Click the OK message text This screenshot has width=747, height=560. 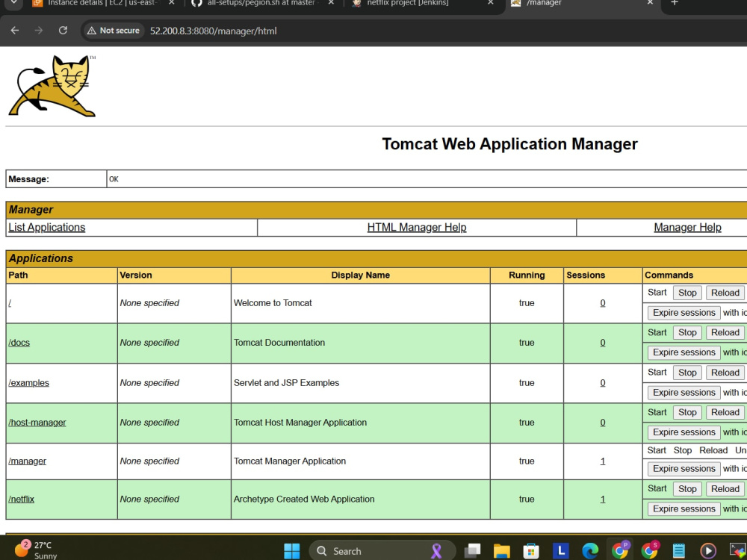click(114, 179)
